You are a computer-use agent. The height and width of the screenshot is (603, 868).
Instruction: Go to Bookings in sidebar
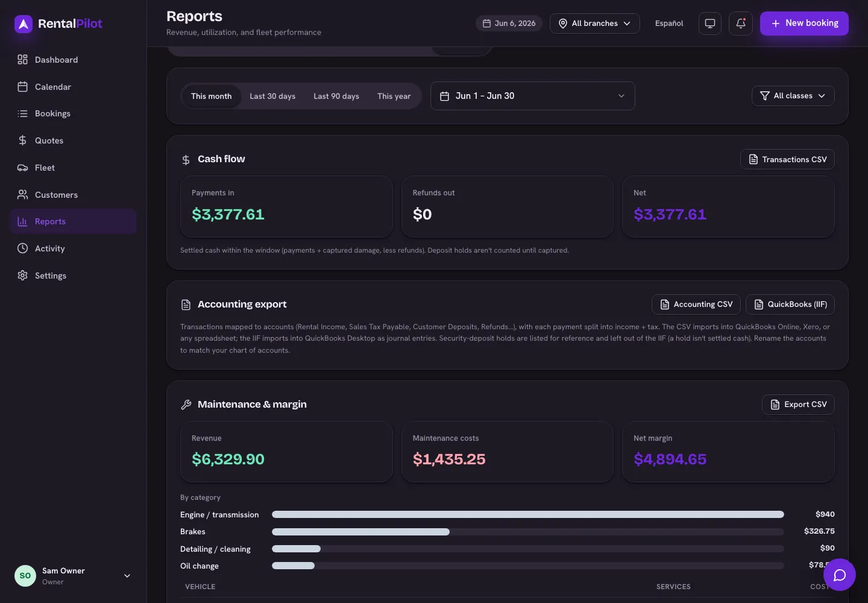(73, 113)
